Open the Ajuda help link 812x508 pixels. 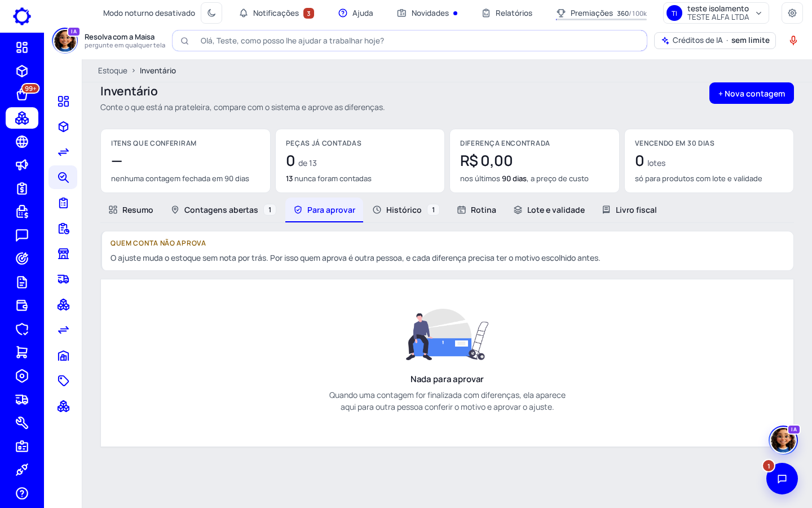click(x=356, y=13)
